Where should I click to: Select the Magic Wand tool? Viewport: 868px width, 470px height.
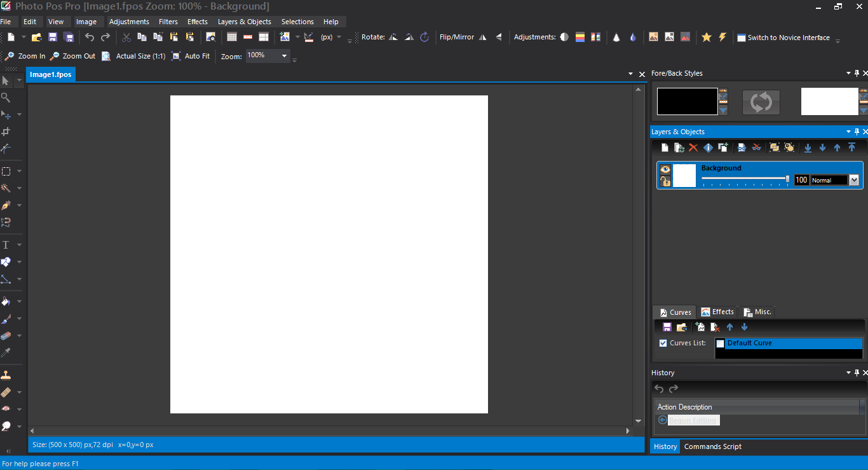(6, 188)
